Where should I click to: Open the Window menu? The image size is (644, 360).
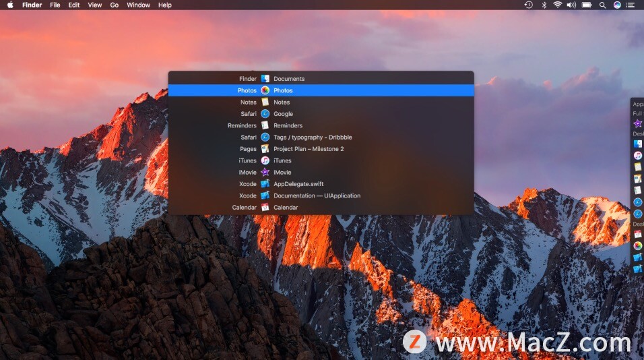138,5
